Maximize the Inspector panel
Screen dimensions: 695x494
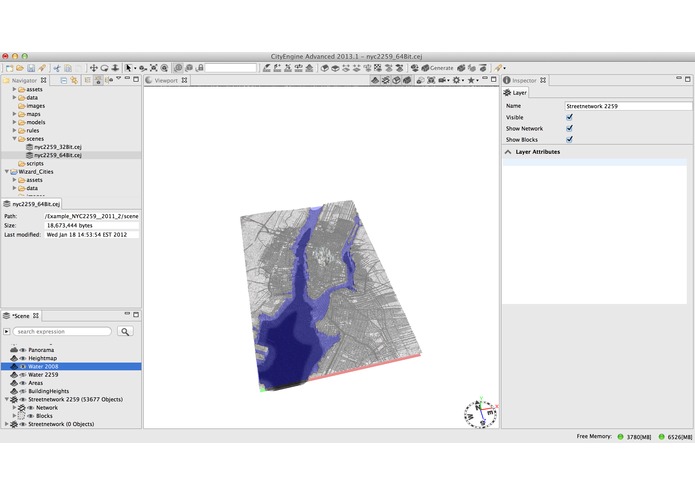(x=687, y=79)
